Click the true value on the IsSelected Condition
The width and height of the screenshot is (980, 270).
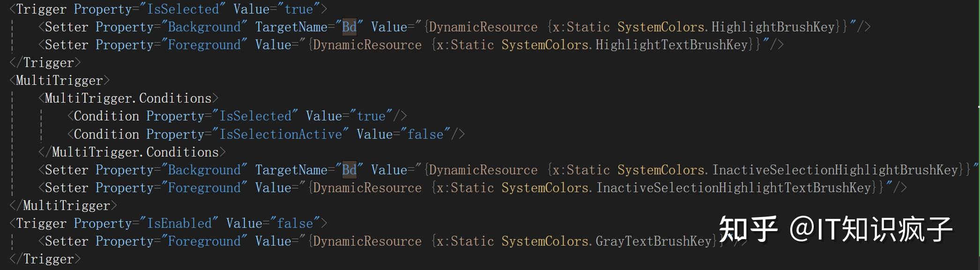point(371,116)
